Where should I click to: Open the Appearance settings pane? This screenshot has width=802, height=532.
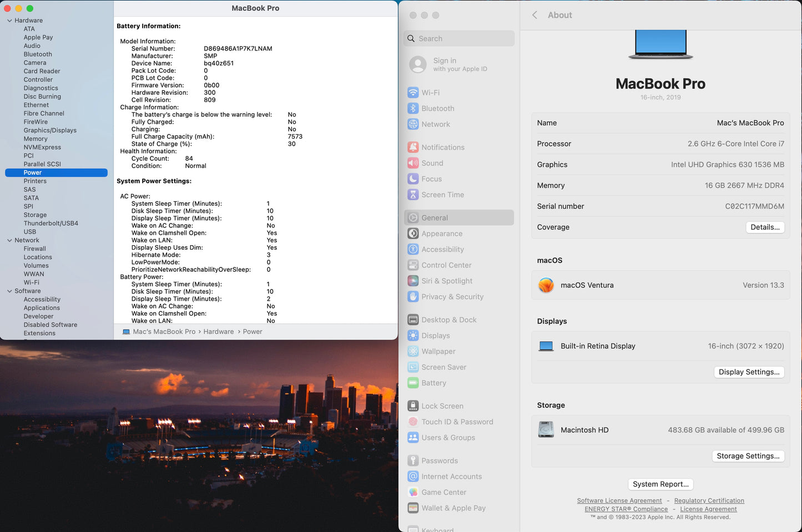(442, 234)
